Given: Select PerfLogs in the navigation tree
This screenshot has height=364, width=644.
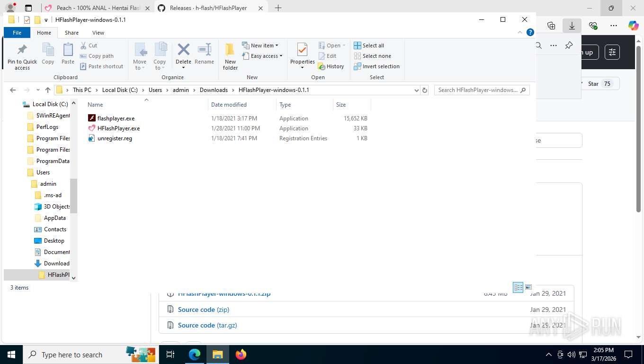Looking at the screenshot, I should (47, 127).
